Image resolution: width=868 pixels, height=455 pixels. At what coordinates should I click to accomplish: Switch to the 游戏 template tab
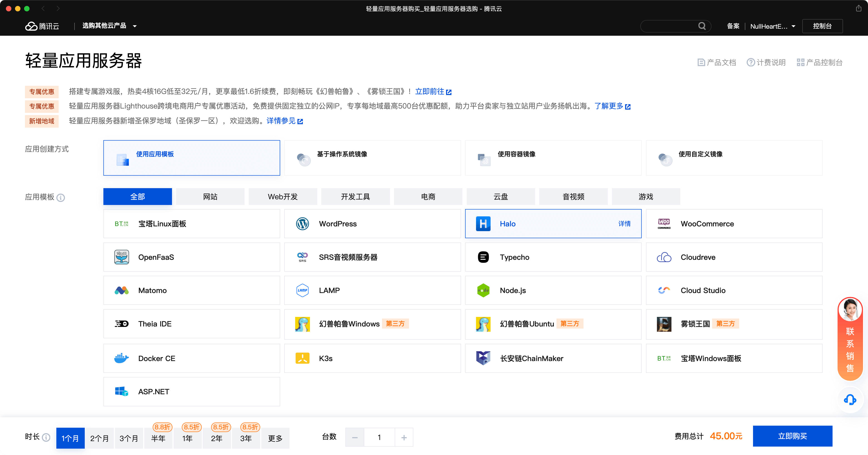[646, 197]
